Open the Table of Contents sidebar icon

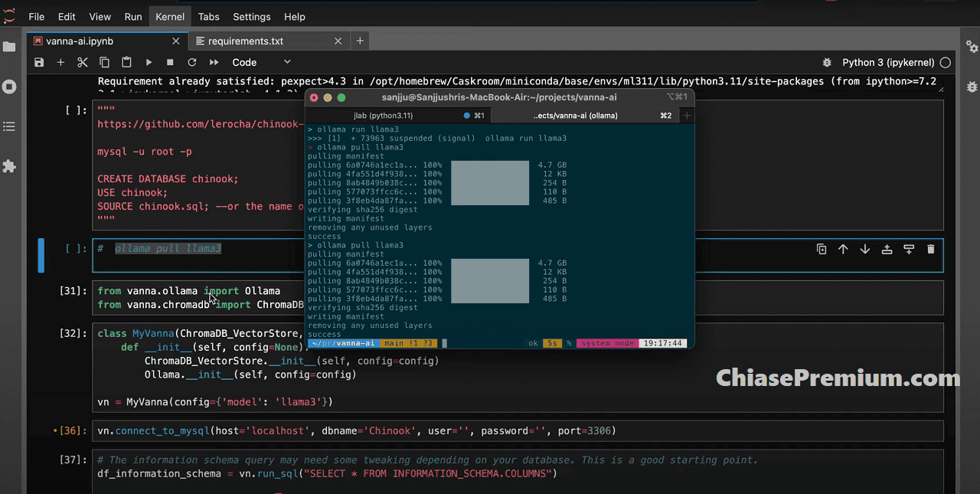(9, 126)
